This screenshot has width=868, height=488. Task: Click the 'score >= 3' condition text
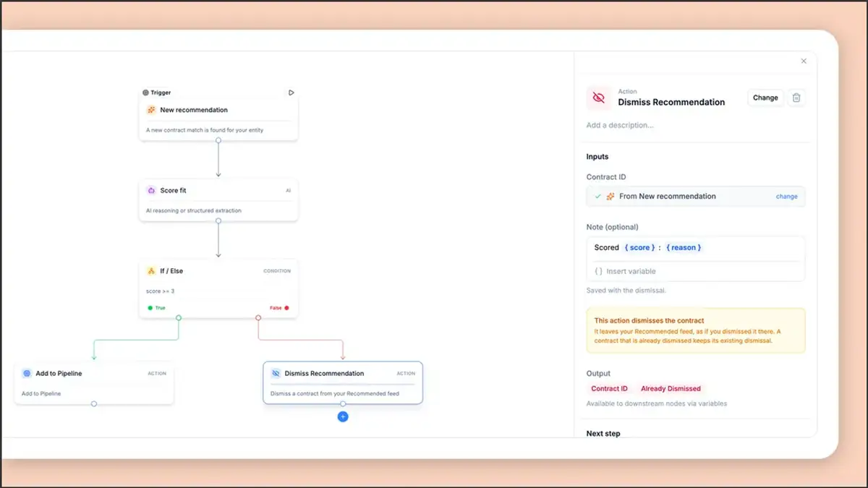161,291
